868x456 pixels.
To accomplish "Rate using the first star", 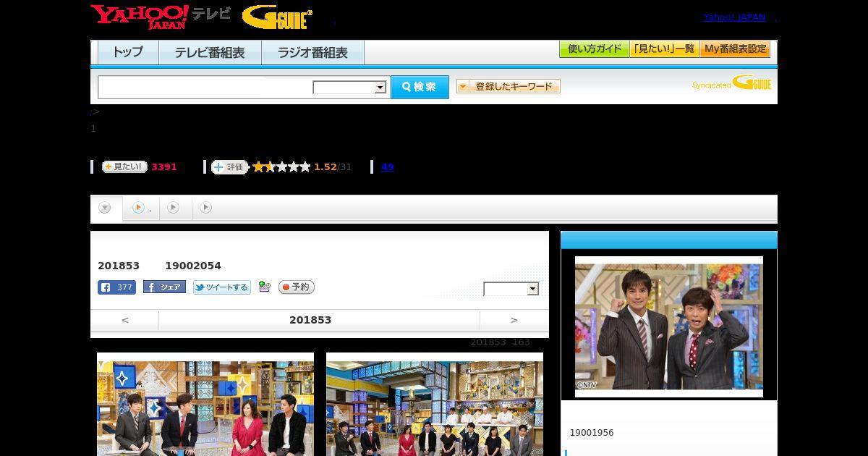I will [258, 167].
